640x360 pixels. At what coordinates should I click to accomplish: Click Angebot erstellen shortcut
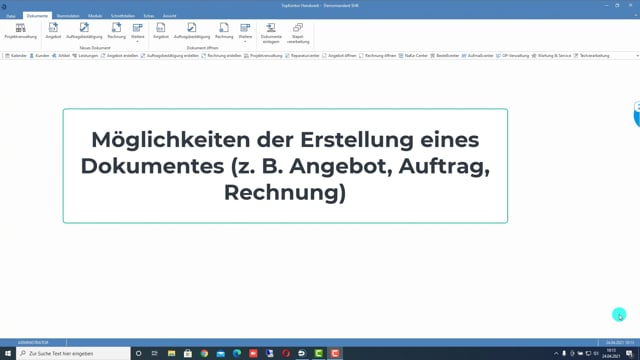click(120, 56)
